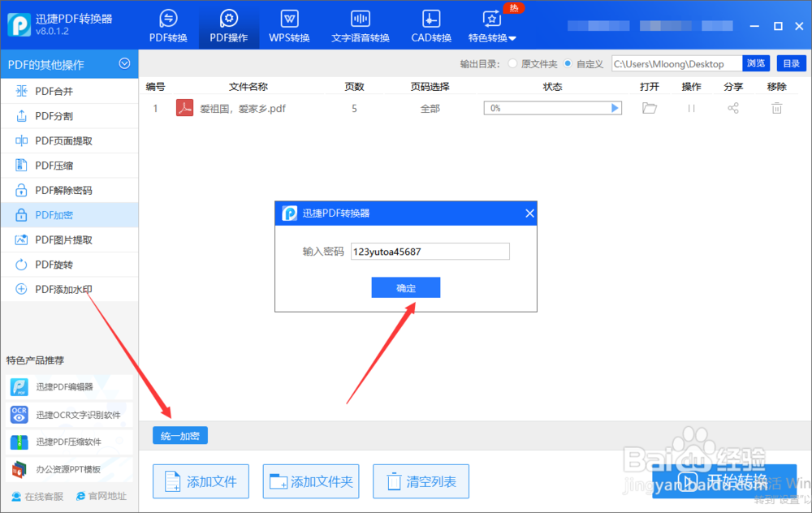Viewport: 812px width, 513px height.
Task: Switch to the PDF操作 tab
Action: coord(228,26)
